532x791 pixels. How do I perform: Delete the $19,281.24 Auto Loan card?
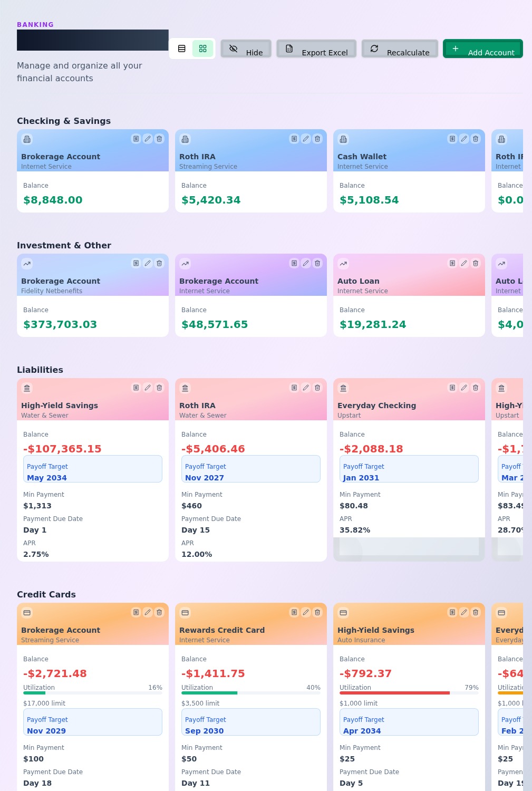point(476,263)
